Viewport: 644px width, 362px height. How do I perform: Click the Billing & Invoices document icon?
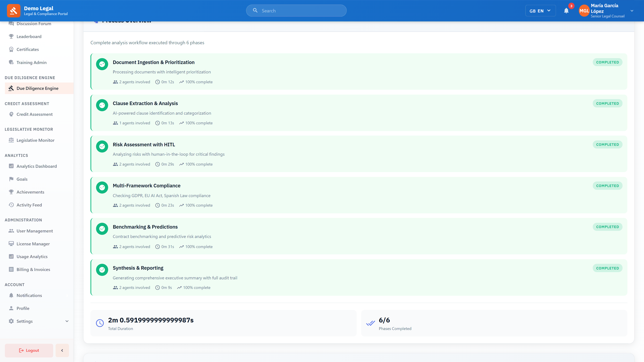pos(11,269)
